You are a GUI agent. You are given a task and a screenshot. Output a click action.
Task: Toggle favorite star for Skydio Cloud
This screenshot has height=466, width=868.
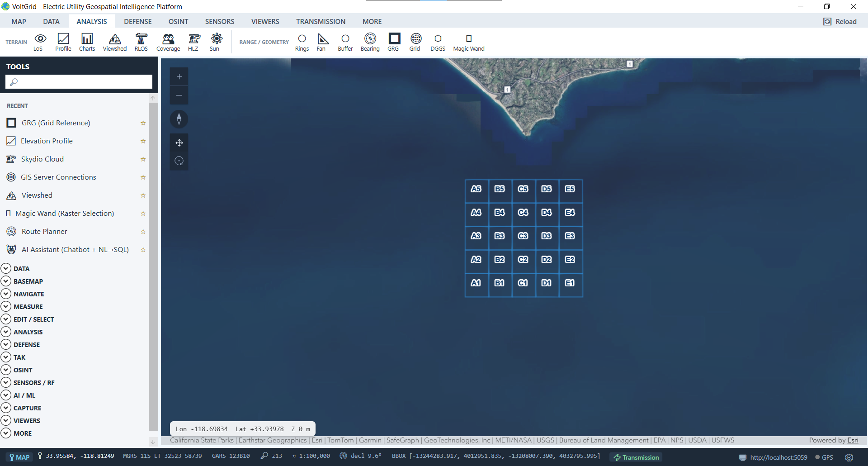pos(143,159)
